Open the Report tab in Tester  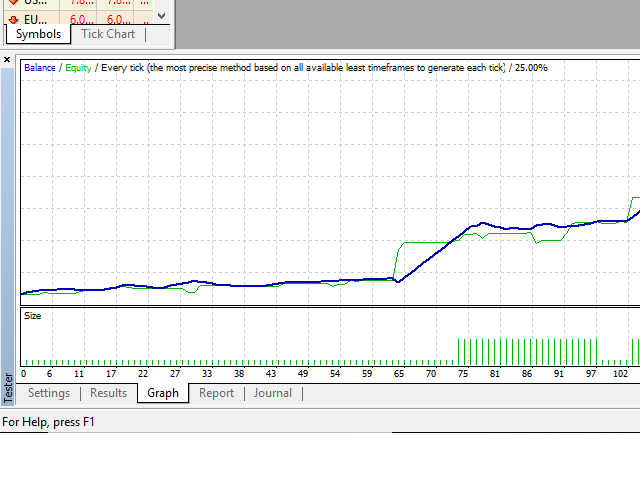point(216,393)
